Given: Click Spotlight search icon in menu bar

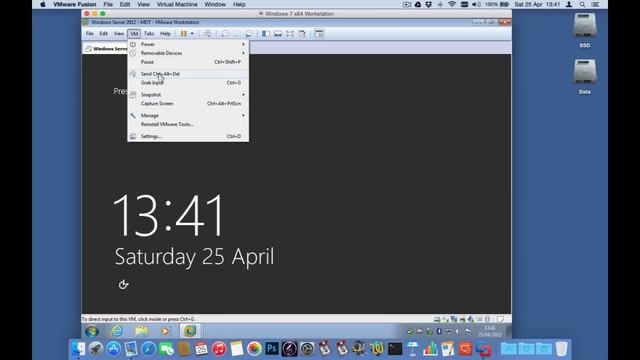Looking at the screenshot, I should click(x=582, y=4).
